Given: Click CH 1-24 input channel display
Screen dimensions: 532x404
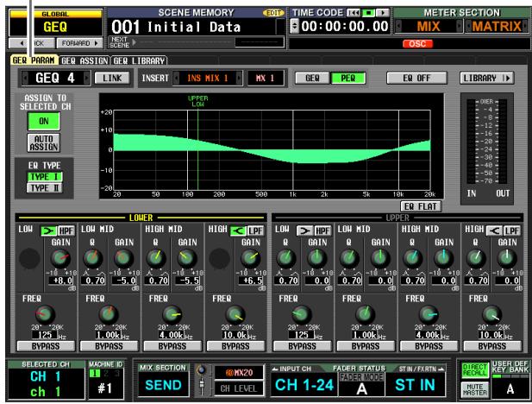Looking at the screenshot, I should click(x=304, y=385).
